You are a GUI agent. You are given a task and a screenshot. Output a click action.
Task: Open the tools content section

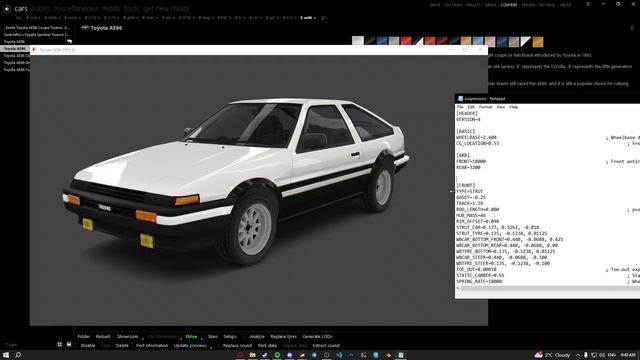(131, 8)
